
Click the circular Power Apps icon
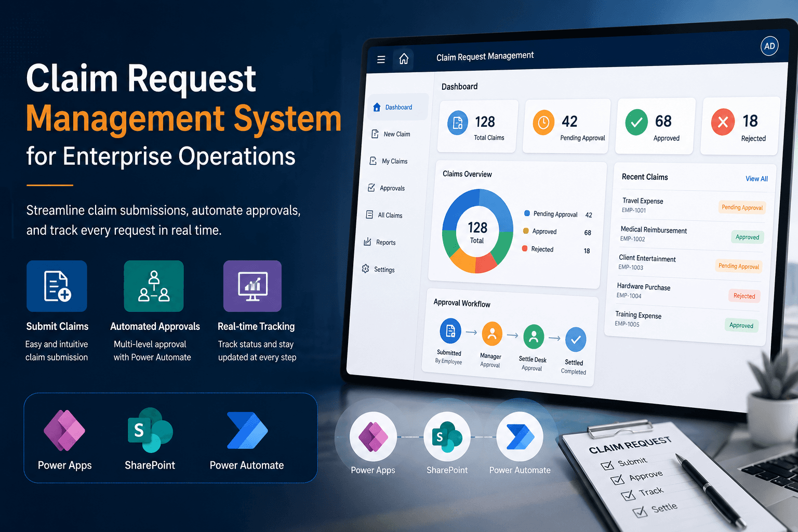tap(373, 436)
